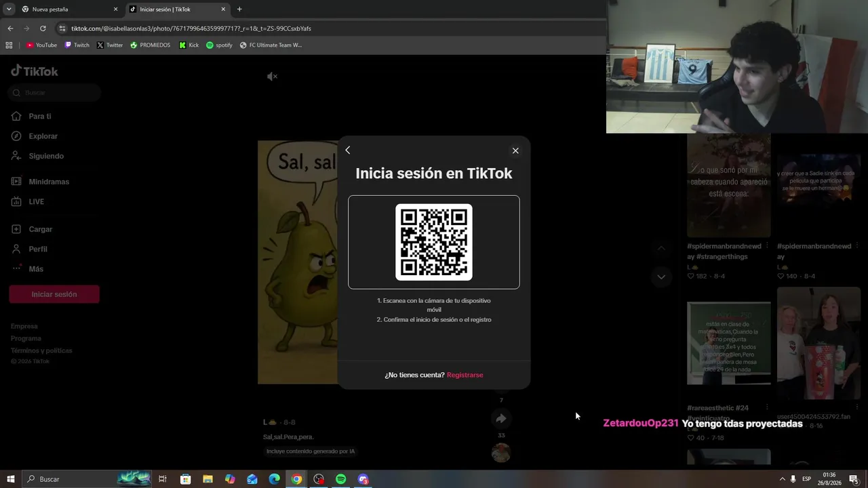
Task: Open the #strangerthings video thumbnail
Action: click(729, 185)
